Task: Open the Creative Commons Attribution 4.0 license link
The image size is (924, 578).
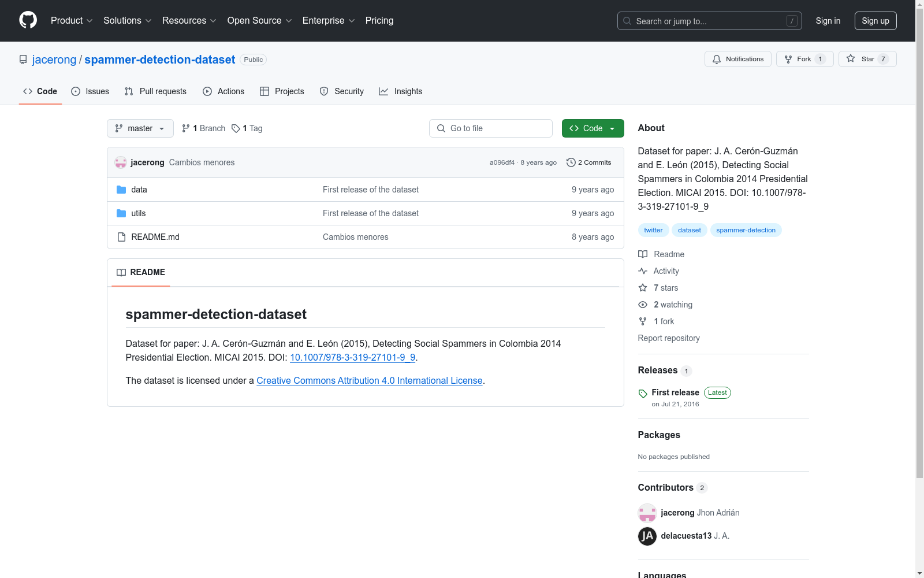Action: [x=370, y=380]
